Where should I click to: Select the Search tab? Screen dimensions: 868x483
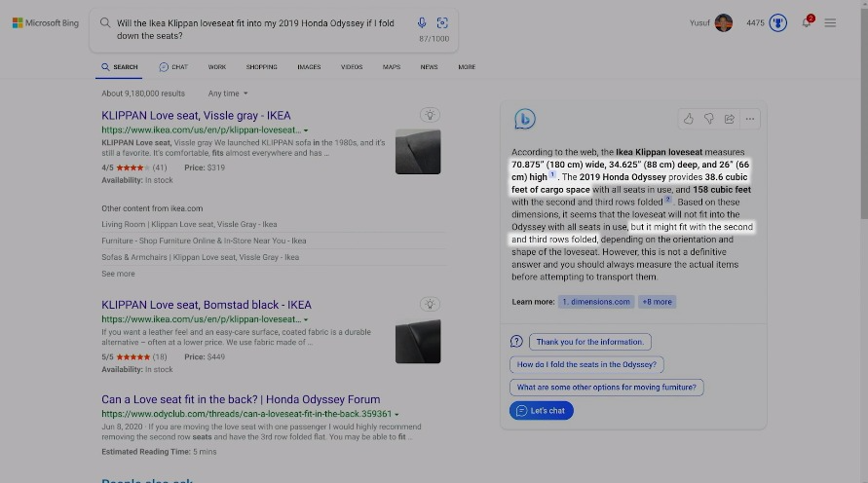click(x=119, y=67)
